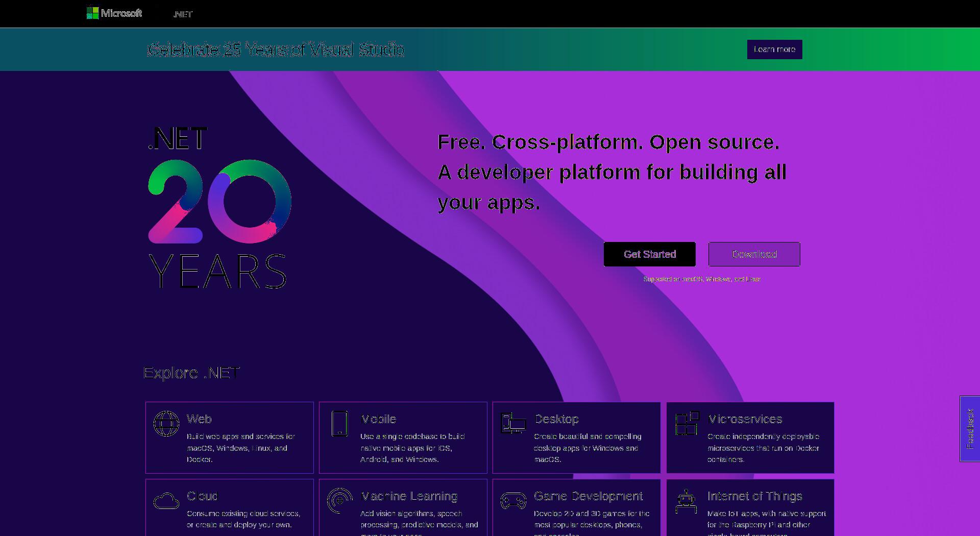Click the Desktop computer icon

(513, 423)
